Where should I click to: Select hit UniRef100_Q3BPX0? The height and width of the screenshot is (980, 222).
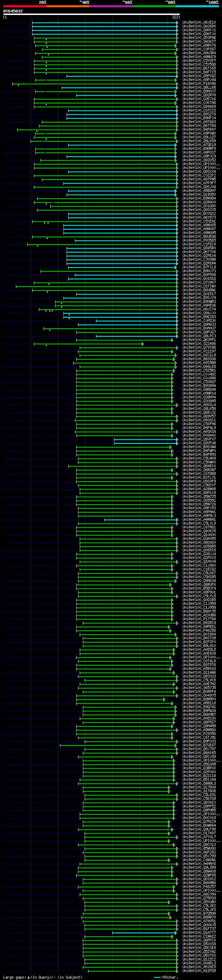(x=199, y=768)
